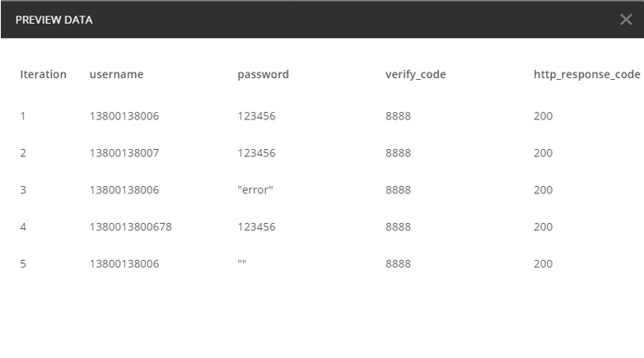This screenshot has width=644, height=358.
Task: Click the password column header
Action: [263, 75]
